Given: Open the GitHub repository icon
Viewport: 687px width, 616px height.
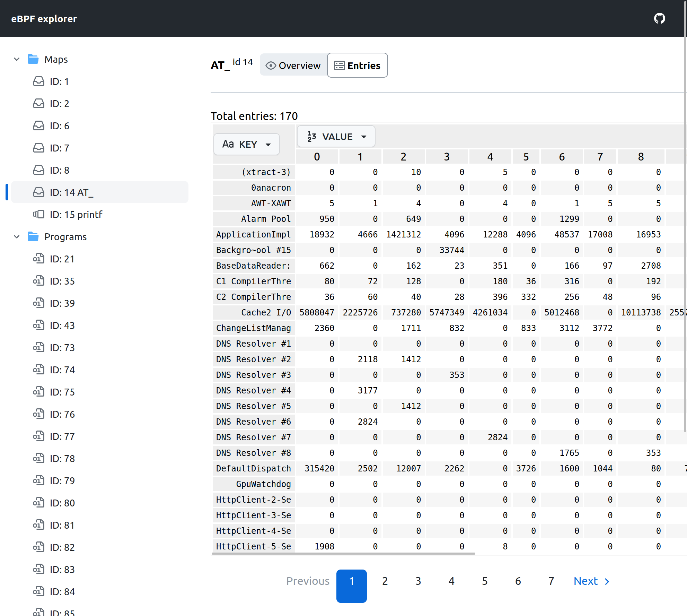Looking at the screenshot, I should click(x=659, y=18).
